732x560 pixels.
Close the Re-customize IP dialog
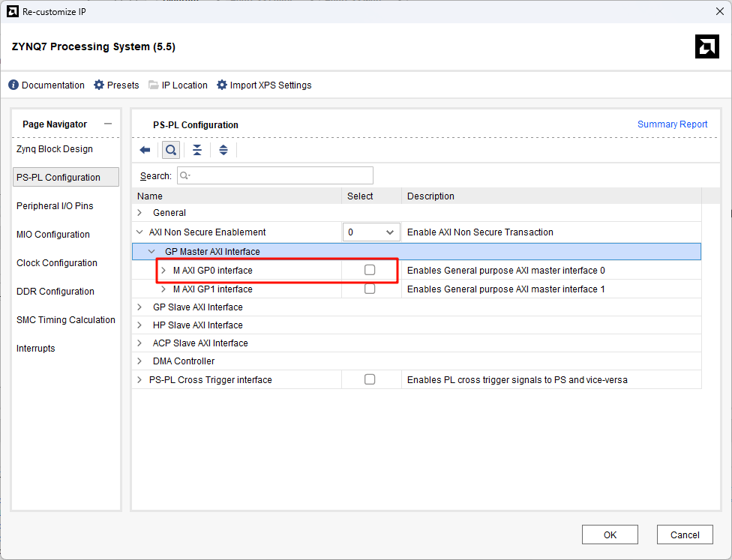pos(720,11)
